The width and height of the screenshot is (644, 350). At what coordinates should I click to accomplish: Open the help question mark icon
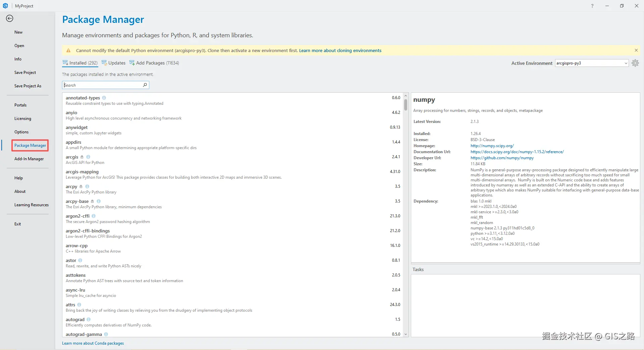(592, 6)
